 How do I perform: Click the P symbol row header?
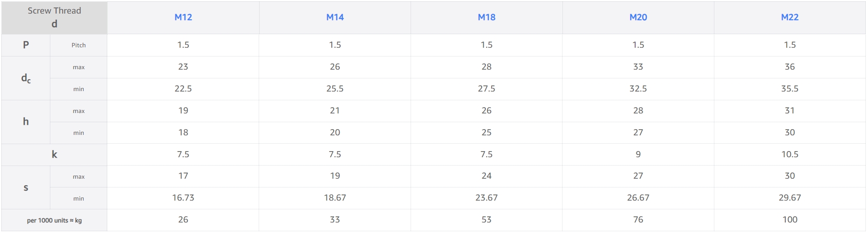[26, 45]
